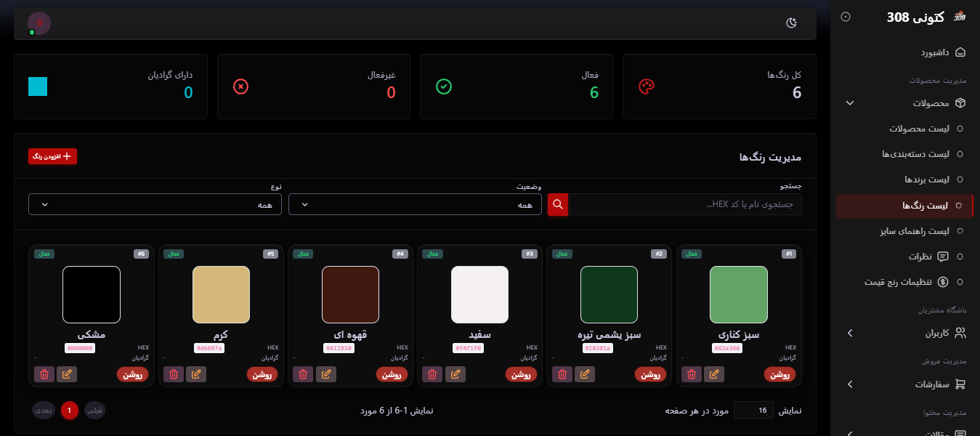
Task: Delete the سبز کناری color
Action: tap(692, 374)
